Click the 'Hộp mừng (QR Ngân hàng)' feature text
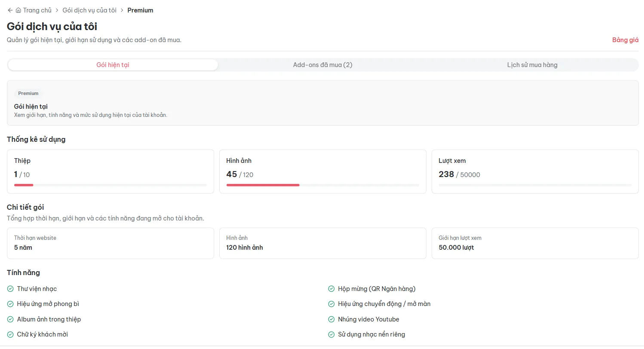The image size is (644, 349). 377,289
